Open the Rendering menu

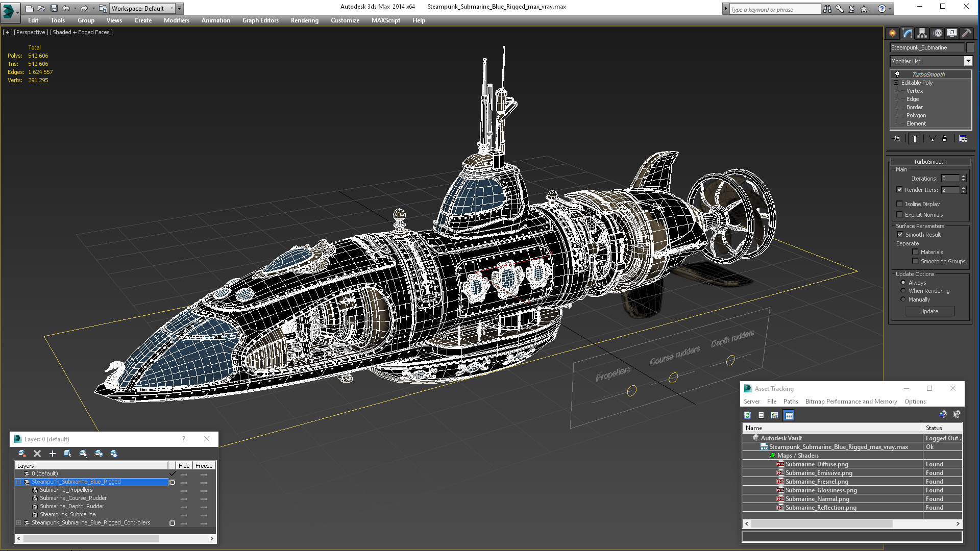tap(304, 20)
